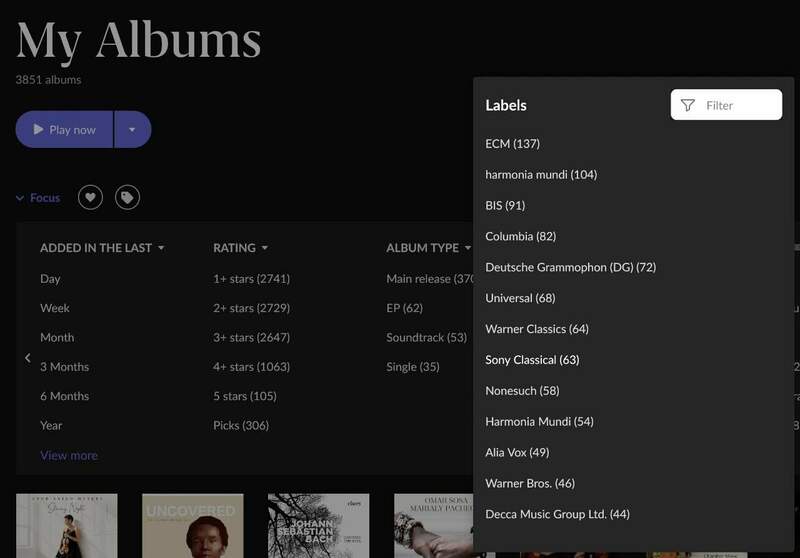The width and height of the screenshot is (800, 558).
Task: Open the Uncovered album thumbnail
Action: point(192,525)
